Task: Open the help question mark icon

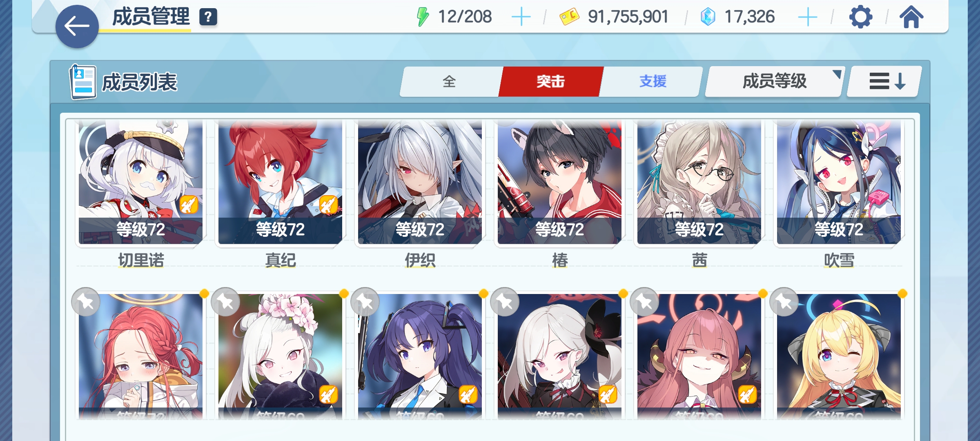Action: [x=208, y=17]
